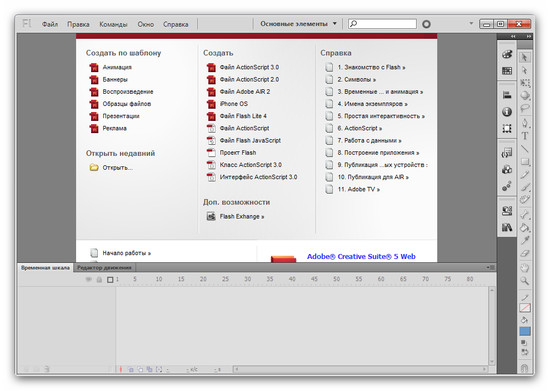Create a new Файл ActionScript 3.0
550x391 pixels.
[x=243, y=67]
